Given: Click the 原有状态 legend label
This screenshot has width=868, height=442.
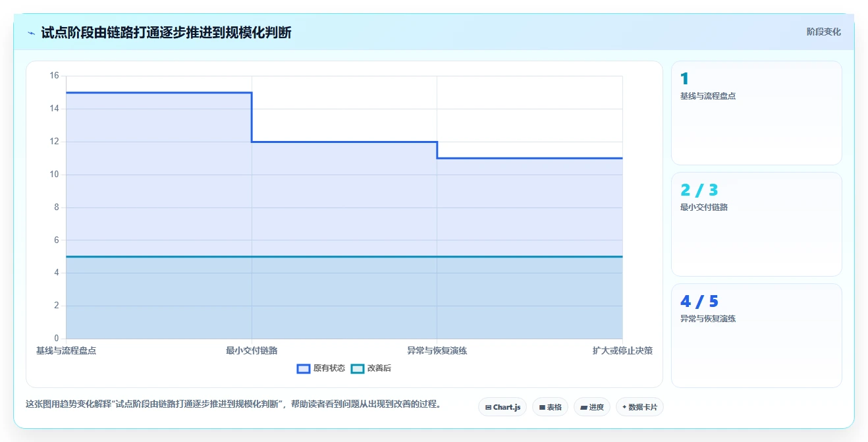Looking at the screenshot, I should point(329,368).
